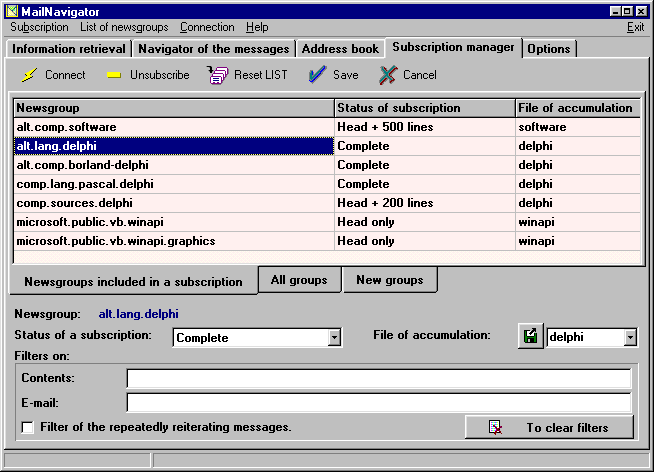Image resolution: width=654 pixels, height=472 pixels.
Task: Open the List of newsgroups menu
Action: [x=124, y=27]
